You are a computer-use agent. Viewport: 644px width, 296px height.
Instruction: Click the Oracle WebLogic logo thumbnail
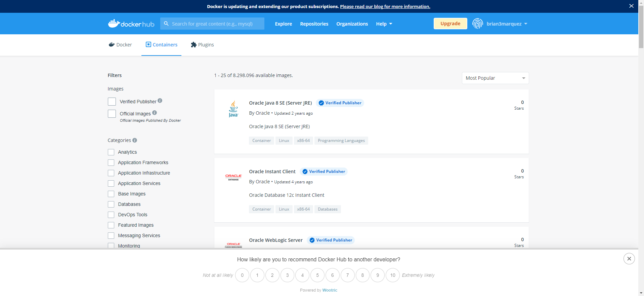pyautogui.click(x=233, y=245)
